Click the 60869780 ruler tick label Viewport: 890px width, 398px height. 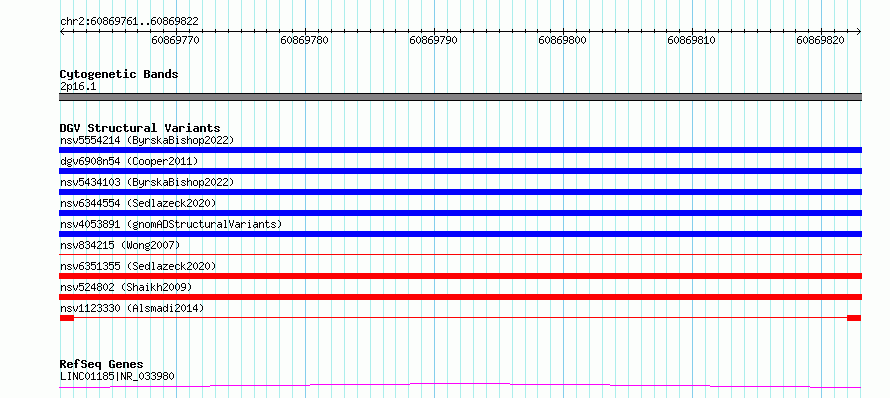click(x=304, y=40)
